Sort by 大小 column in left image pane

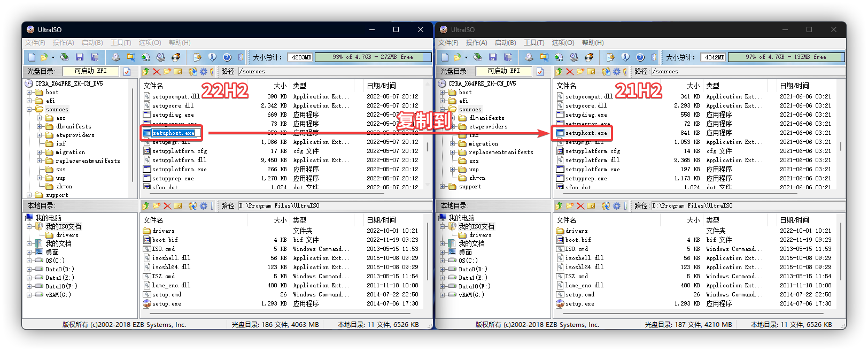coord(280,86)
